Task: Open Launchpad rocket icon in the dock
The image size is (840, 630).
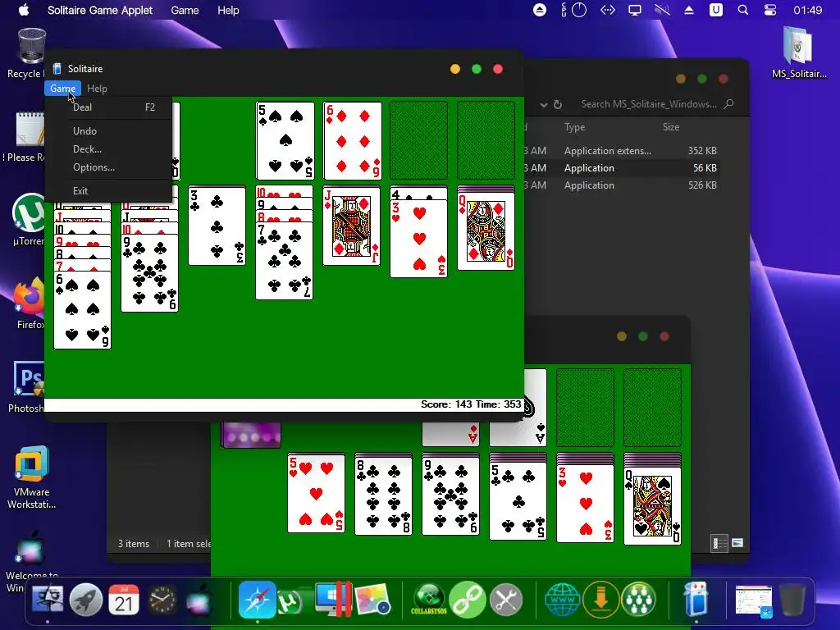Action: pos(85,600)
